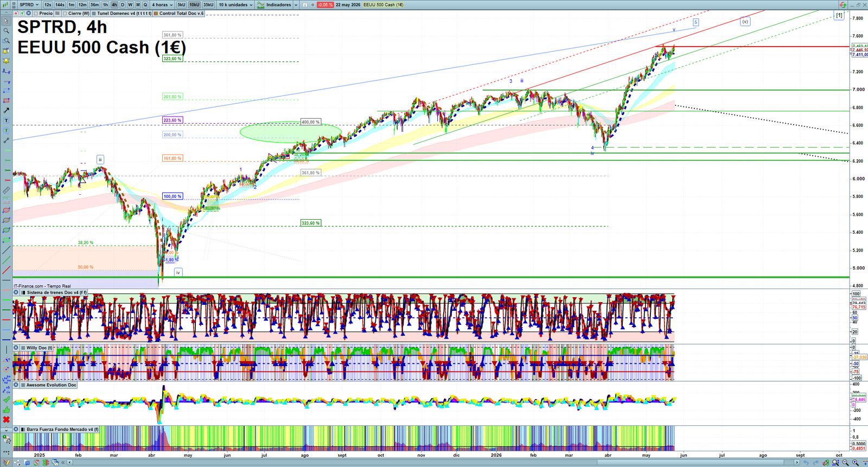Close the Barra Fuerza Fondo Mercado panel
This screenshot has width=868, height=467.
pyautogui.click(x=16, y=429)
